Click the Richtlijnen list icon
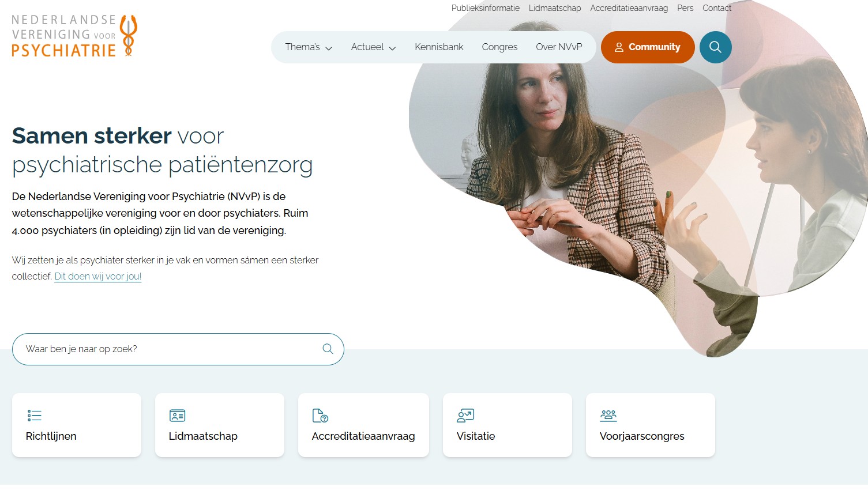The image size is (868, 502). tap(35, 416)
